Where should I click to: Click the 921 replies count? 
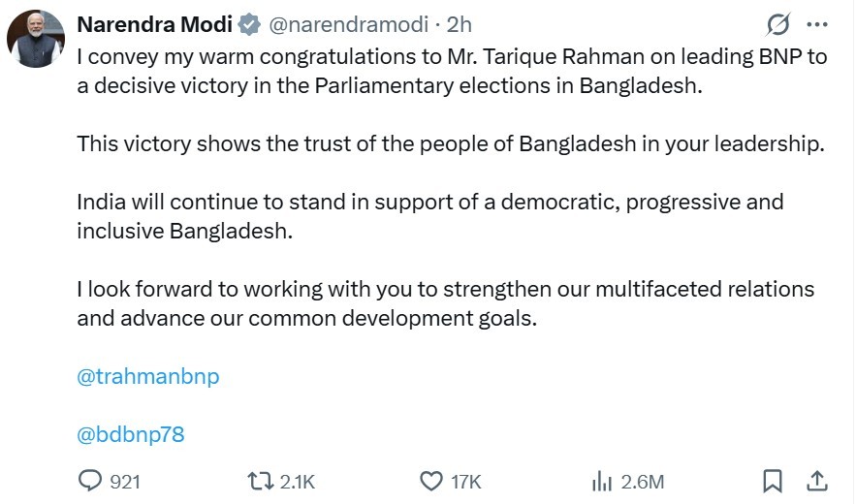125,482
